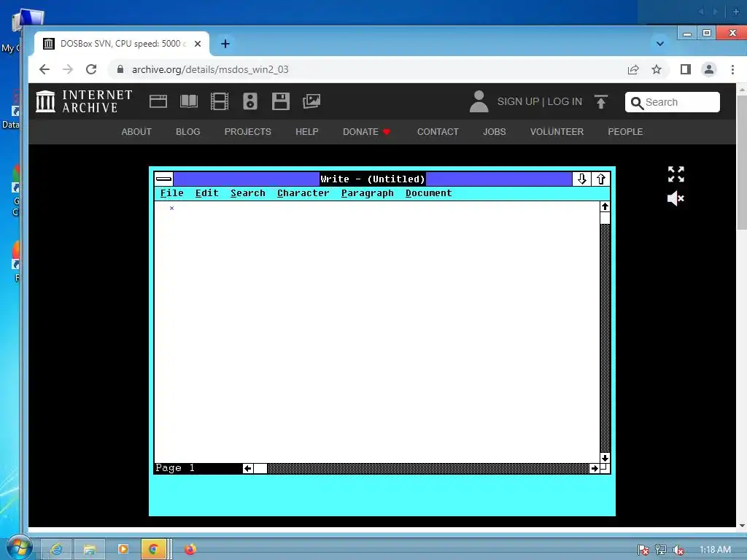Toggle emulator fullscreen mode

pyautogui.click(x=676, y=174)
